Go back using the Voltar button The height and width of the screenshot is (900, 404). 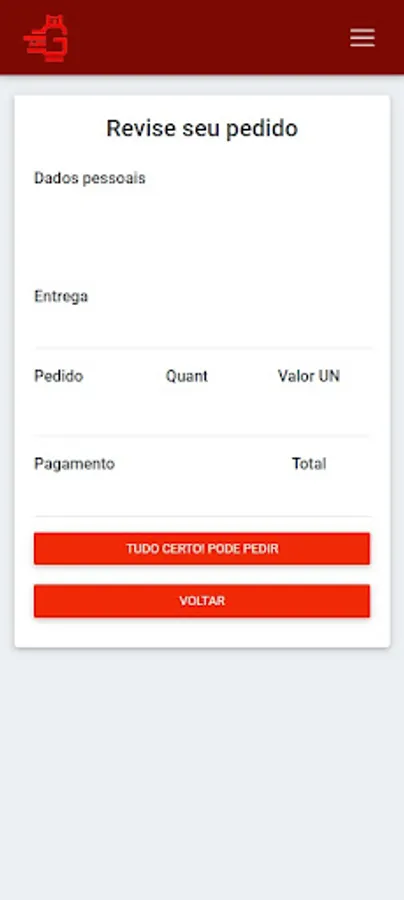(x=202, y=601)
